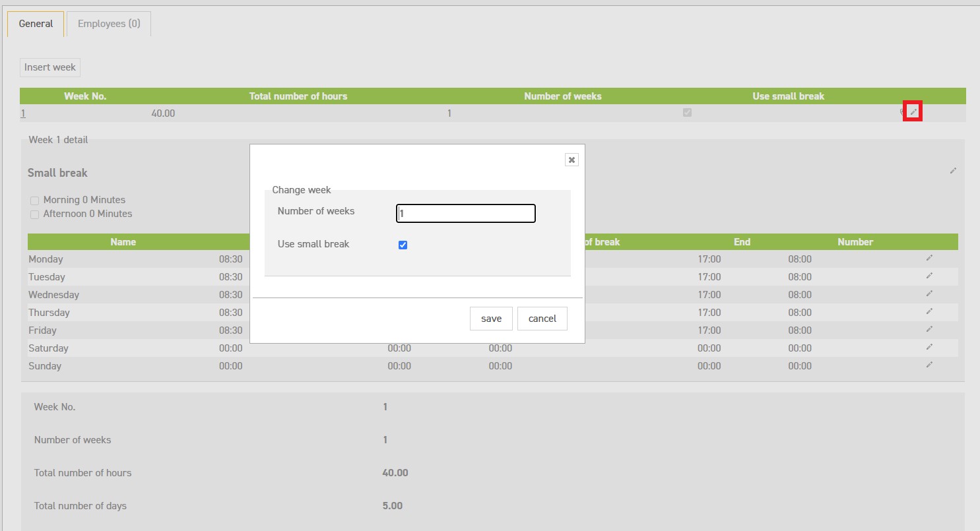Click Use small break column header

pos(789,96)
